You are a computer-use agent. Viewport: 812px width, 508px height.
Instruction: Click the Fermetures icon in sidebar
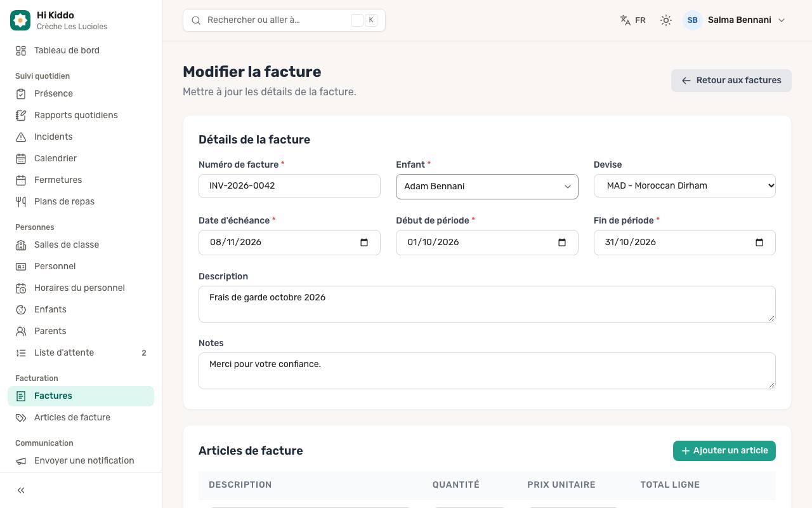(21, 180)
